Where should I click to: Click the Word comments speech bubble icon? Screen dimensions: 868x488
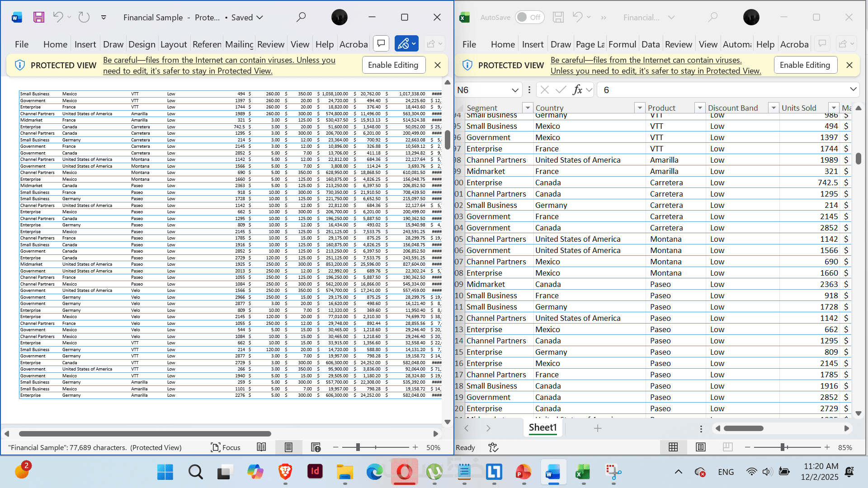[x=381, y=43]
